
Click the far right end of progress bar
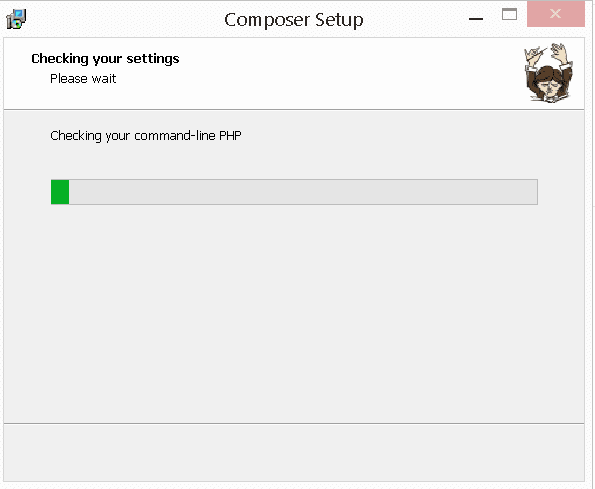[x=533, y=192]
